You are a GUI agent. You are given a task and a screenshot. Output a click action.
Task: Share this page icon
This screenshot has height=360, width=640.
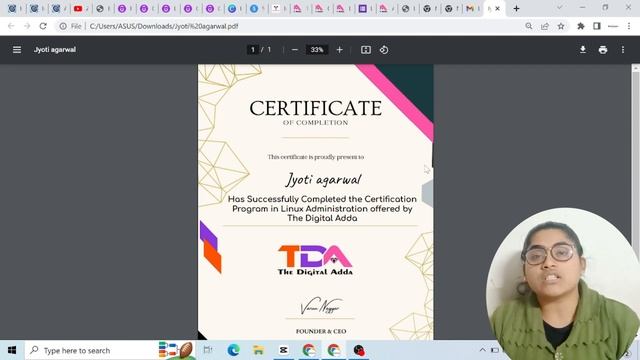[544, 26]
